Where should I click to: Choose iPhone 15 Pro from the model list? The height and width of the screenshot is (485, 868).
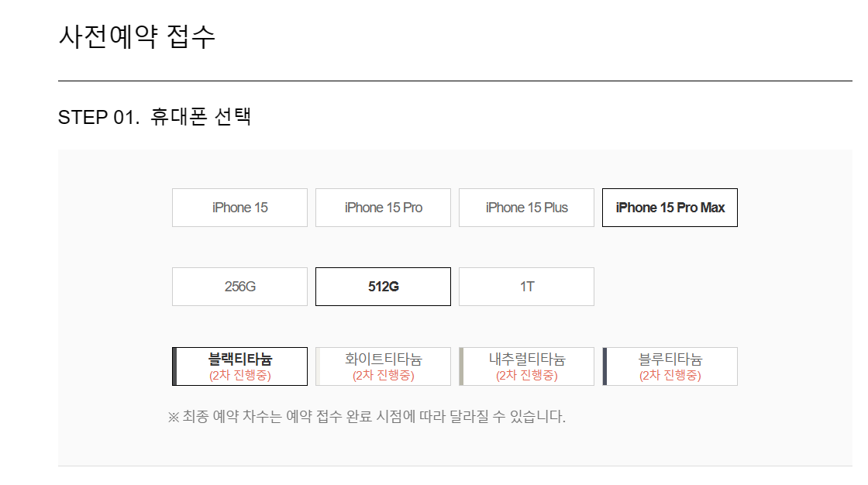coord(383,207)
